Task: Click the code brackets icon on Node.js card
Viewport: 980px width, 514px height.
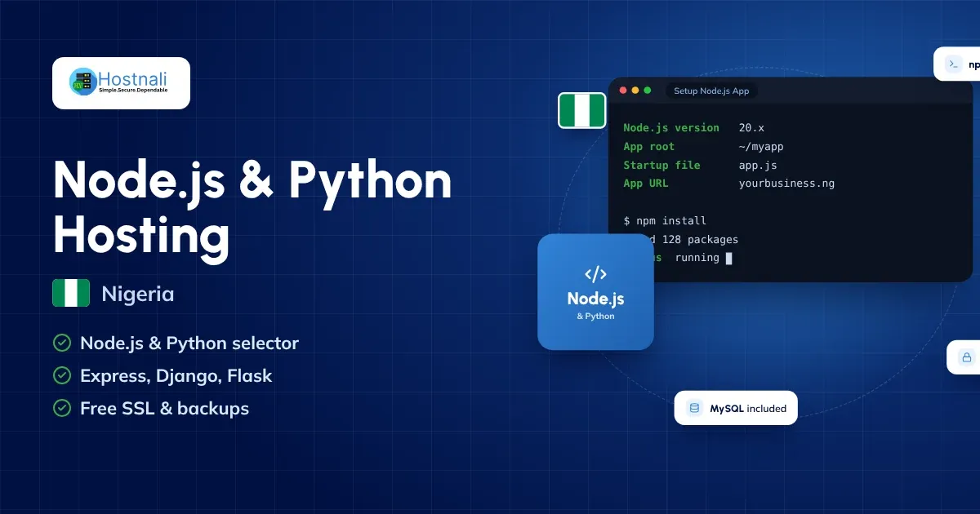Action: pos(595,274)
